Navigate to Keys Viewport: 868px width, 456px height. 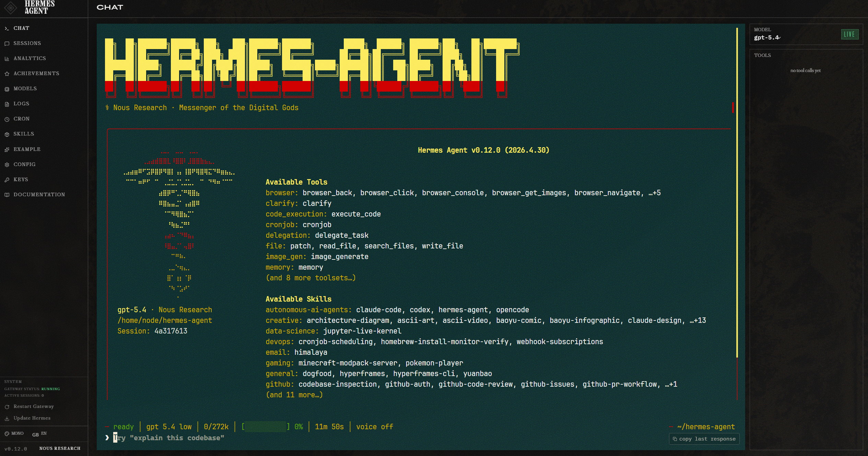click(x=21, y=179)
